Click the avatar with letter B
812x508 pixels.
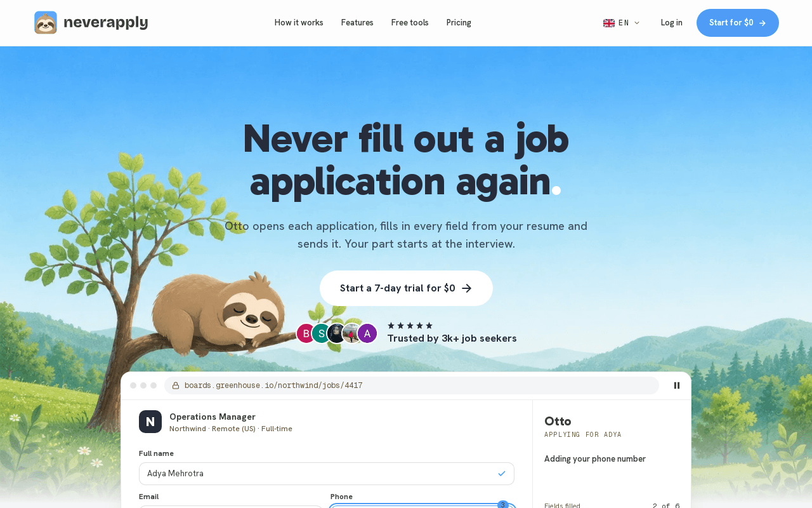tap(306, 333)
